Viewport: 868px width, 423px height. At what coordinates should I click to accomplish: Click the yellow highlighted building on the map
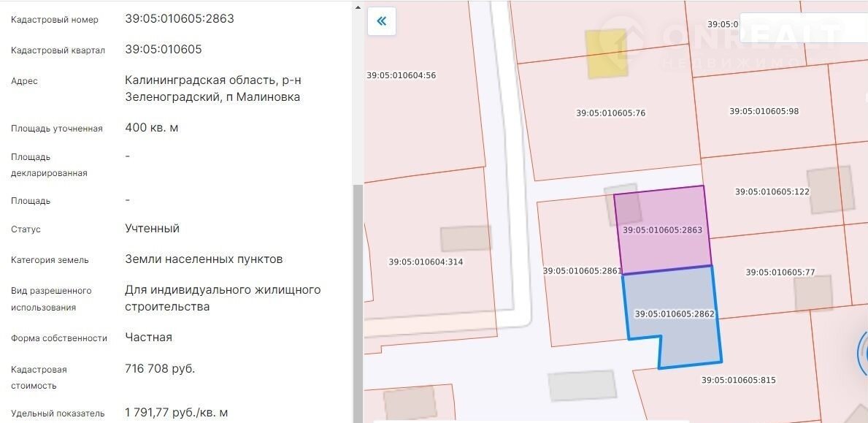(607, 53)
